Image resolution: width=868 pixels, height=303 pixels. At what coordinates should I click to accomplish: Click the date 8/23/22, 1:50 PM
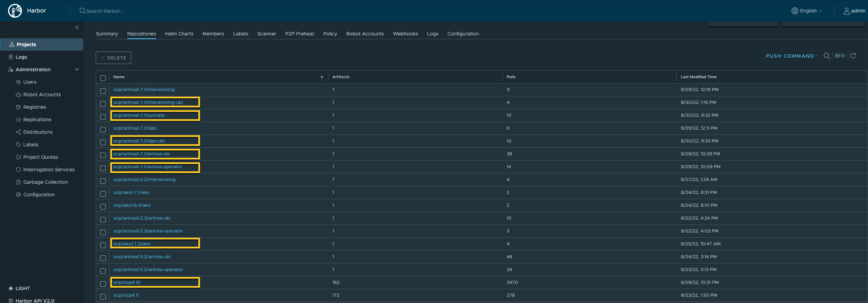pyautogui.click(x=699, y=295)
